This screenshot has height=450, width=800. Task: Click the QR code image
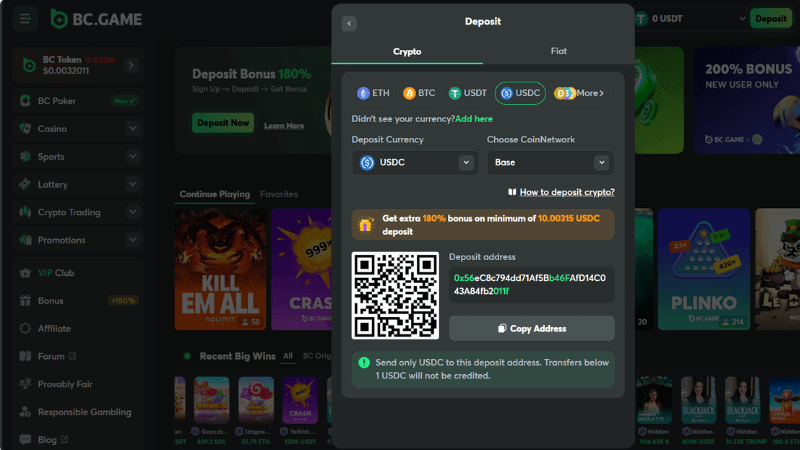coord(395,295)
